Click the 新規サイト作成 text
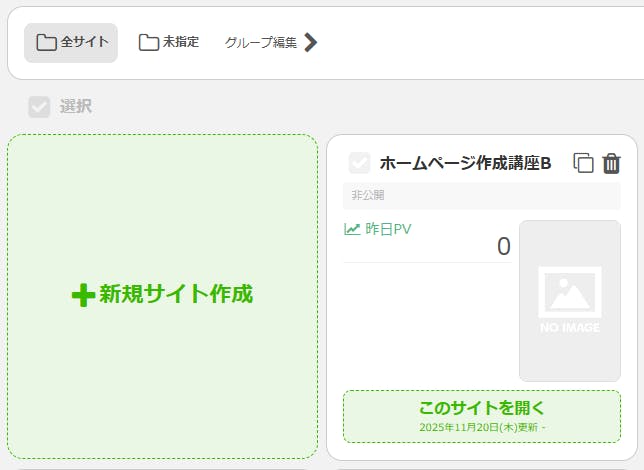The image size is (644, 470). point(176,294)
